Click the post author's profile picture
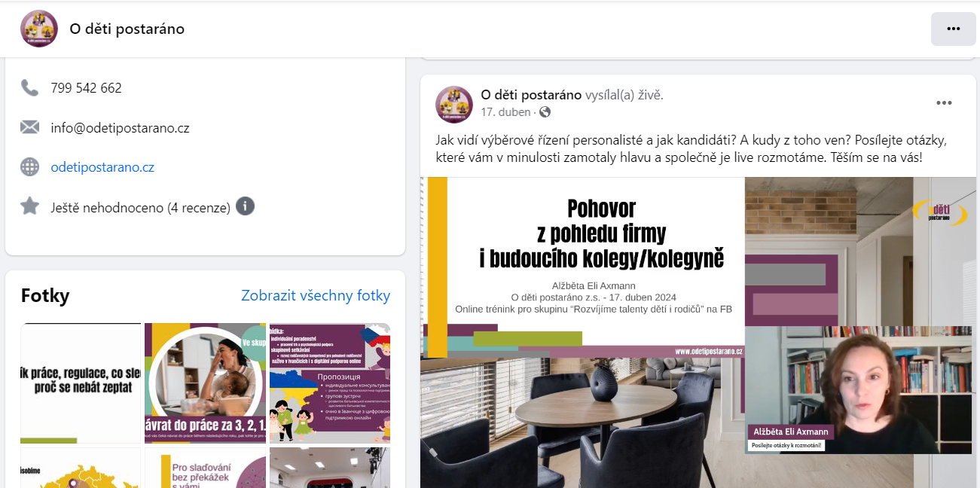 pyautogui.click(x=454, y=104)
